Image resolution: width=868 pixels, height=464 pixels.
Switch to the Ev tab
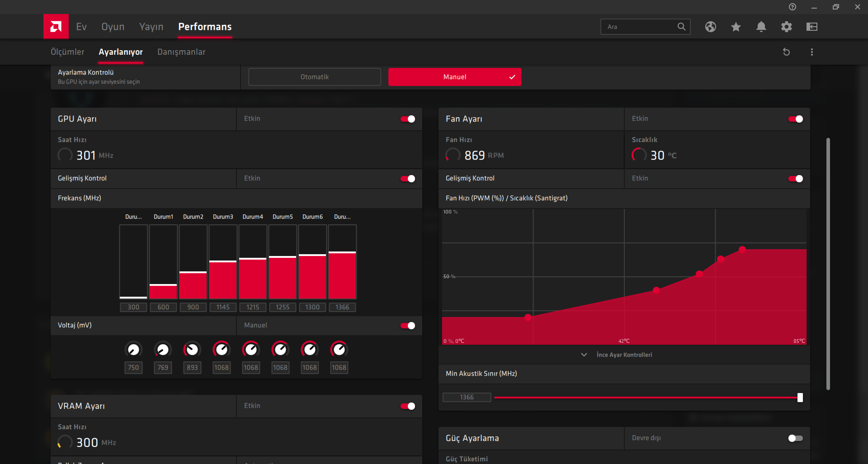point(81,27)
